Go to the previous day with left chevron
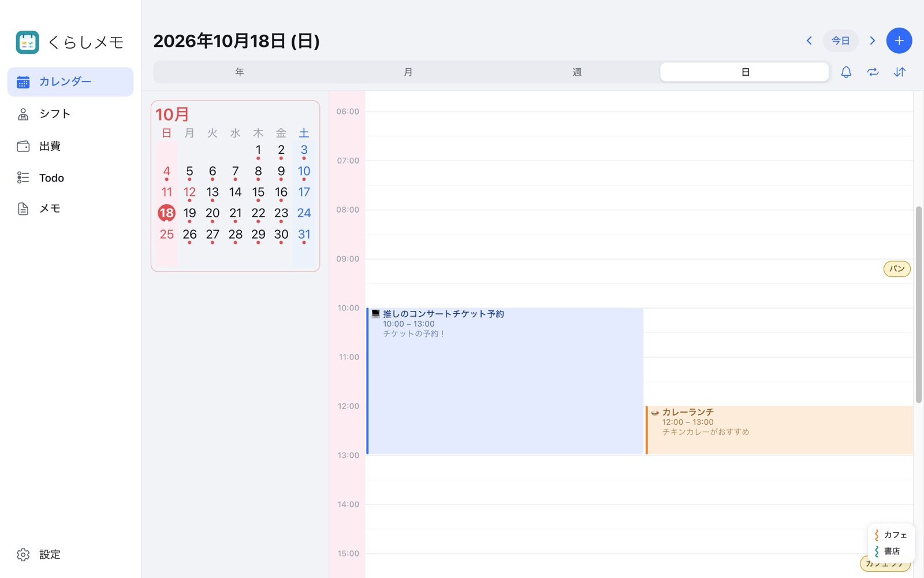924x578 pixels. pyautogui.click(x=809, y=40)
